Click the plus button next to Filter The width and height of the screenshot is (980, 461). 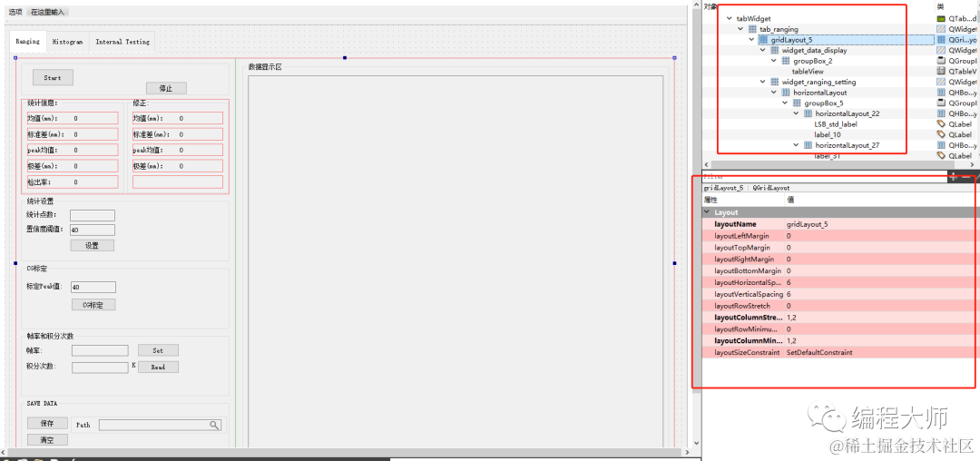(953, 177)
